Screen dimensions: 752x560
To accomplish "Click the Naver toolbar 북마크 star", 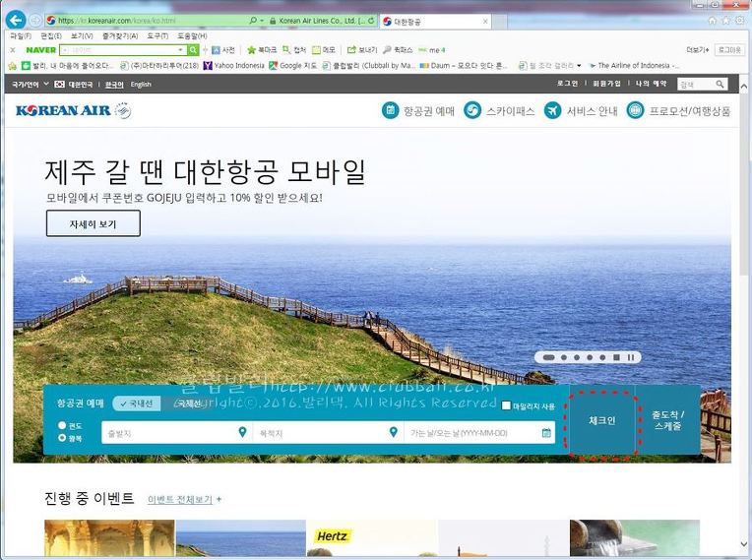I will click(262, 50).
